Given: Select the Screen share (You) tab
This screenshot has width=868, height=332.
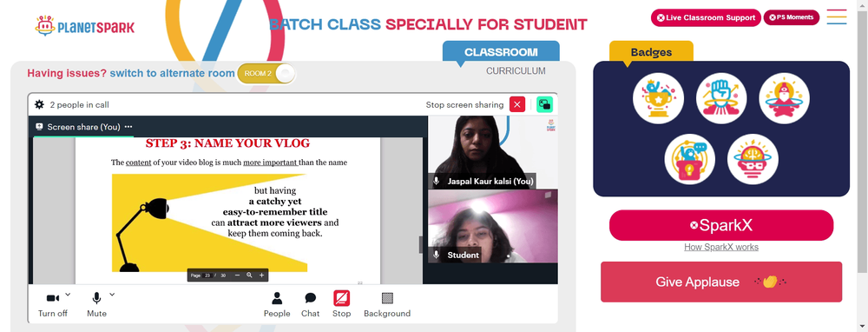Looking at the screenshot, I should point(83,127).
